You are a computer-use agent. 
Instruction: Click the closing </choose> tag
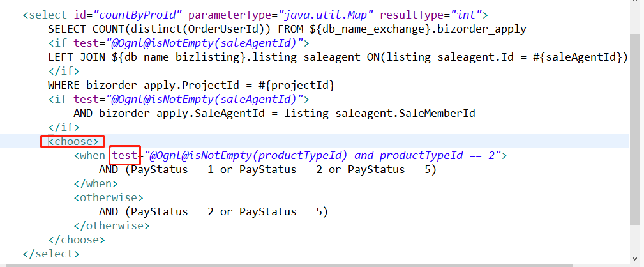[x=77, y=240]
